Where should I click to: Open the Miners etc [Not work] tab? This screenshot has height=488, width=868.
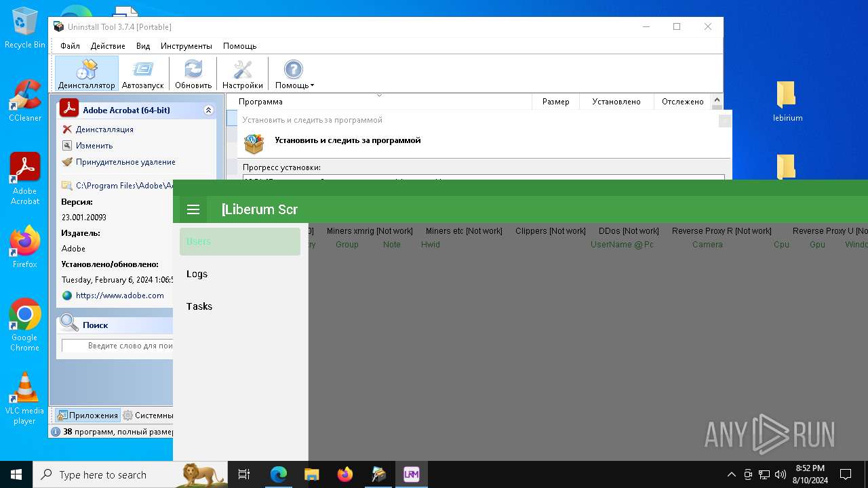464,231
